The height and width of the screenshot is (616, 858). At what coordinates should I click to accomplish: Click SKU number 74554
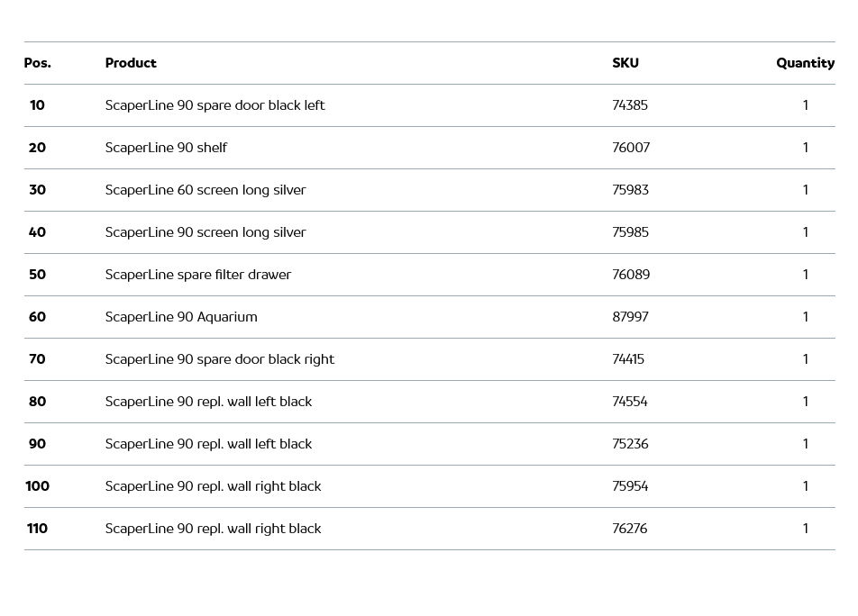(x=630, y=402)
